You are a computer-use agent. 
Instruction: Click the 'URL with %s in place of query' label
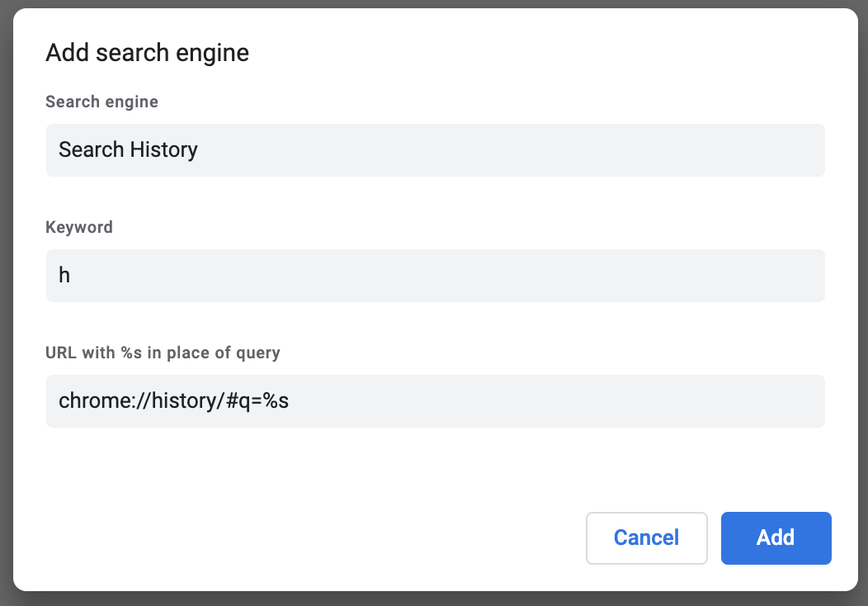163,353
